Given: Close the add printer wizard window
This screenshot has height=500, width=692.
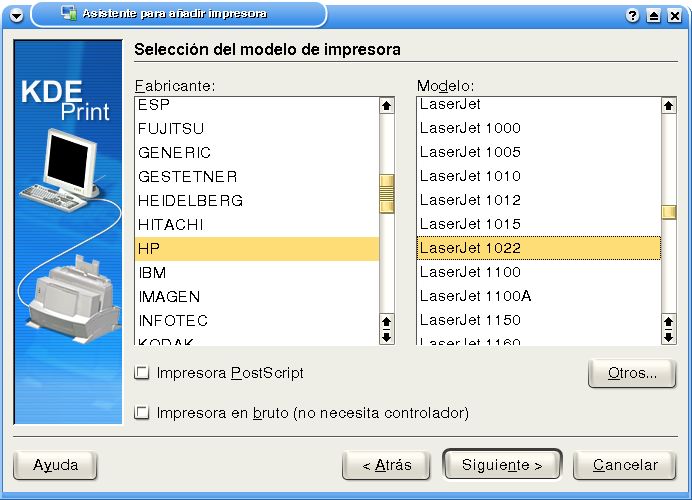Looking at the screenshot, I should 673,16.
